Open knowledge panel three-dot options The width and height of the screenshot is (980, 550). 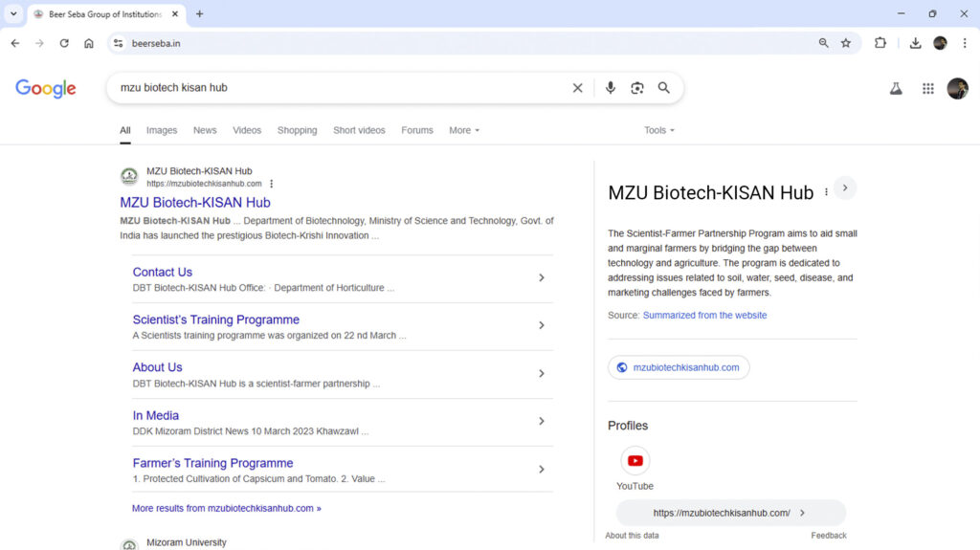coord(826,192)
